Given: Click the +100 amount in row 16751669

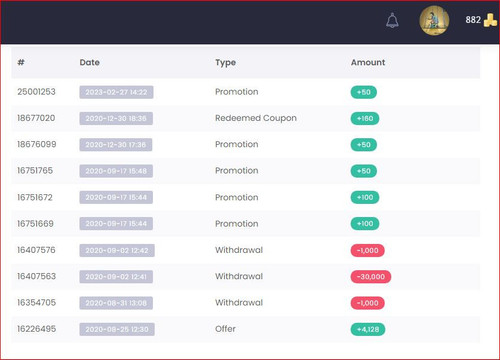Looking at the screenshot, I should 365,224.
